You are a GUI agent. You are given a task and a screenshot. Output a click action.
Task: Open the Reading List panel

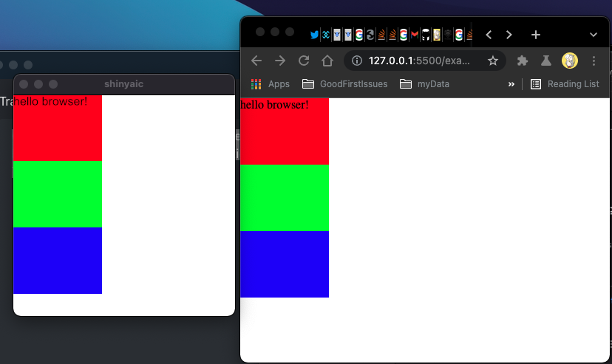click(565, 84)
